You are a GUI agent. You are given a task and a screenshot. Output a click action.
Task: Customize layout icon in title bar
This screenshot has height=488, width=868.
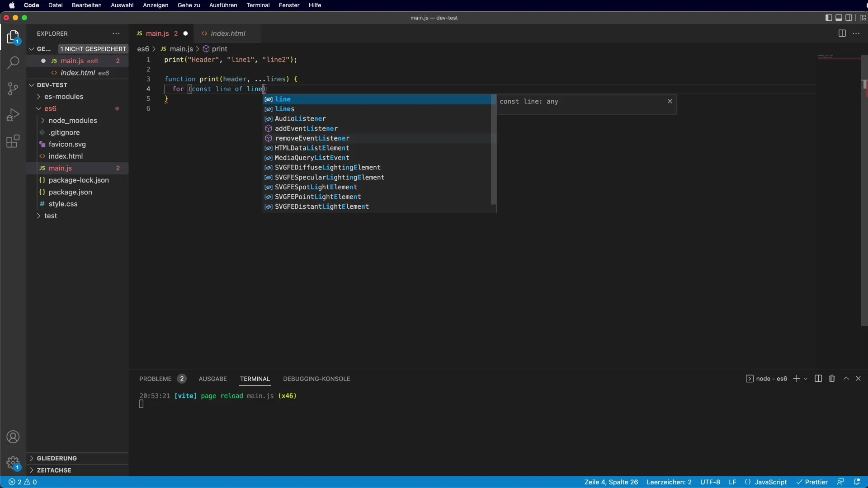(863, 18)
